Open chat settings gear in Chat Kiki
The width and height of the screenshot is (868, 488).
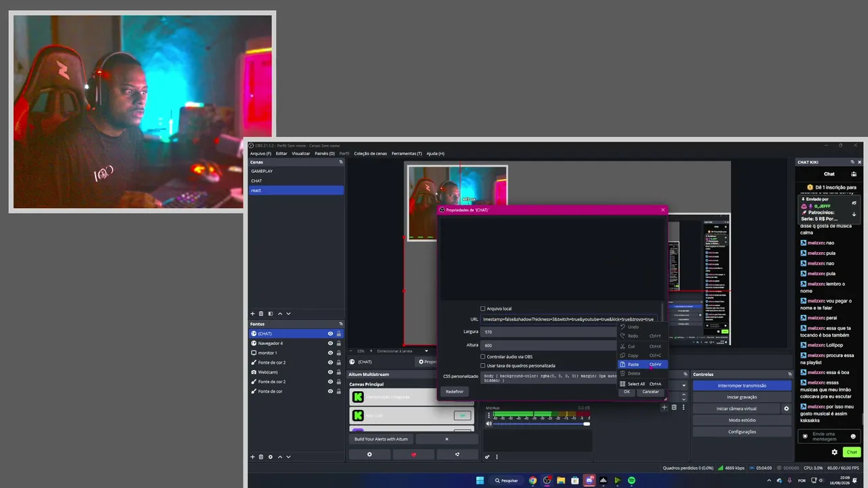click(835, 452)
